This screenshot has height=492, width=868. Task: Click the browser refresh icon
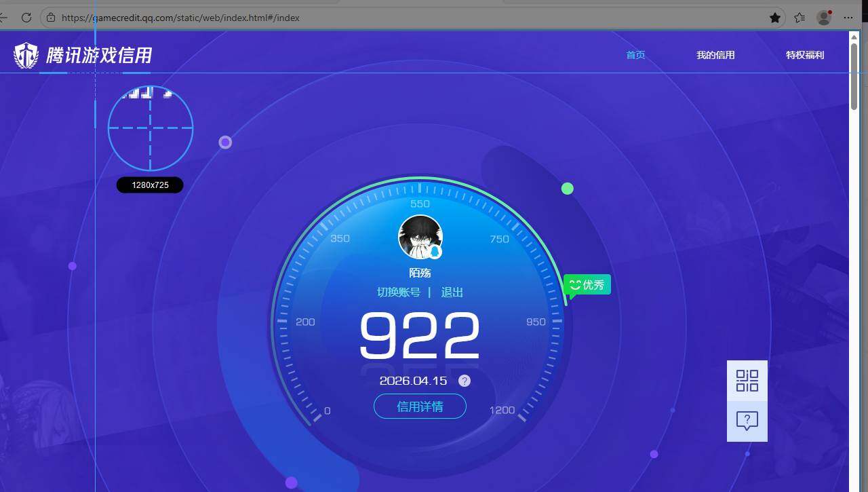tap(26, 18)
